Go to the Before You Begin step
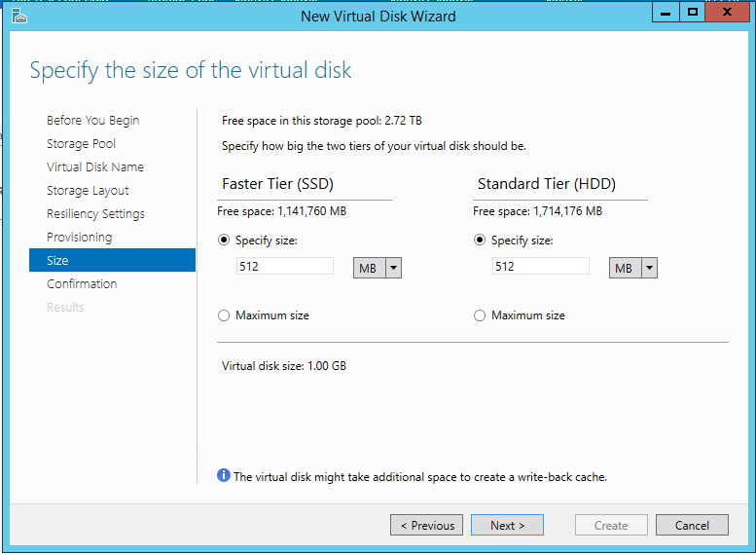756x555 pixels. pyautogui.click(x=93, y=120)
